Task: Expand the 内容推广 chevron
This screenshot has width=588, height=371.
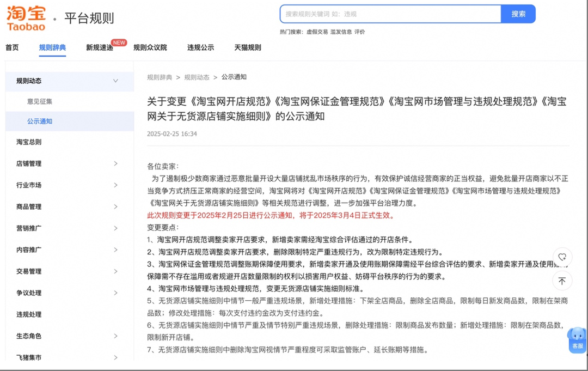Action: [115, 250]
